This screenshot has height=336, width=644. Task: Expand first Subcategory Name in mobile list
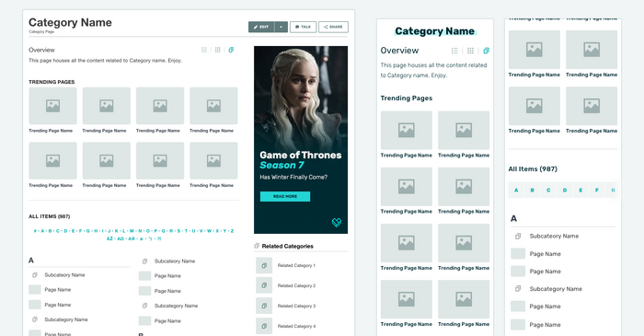click(554, 237)
